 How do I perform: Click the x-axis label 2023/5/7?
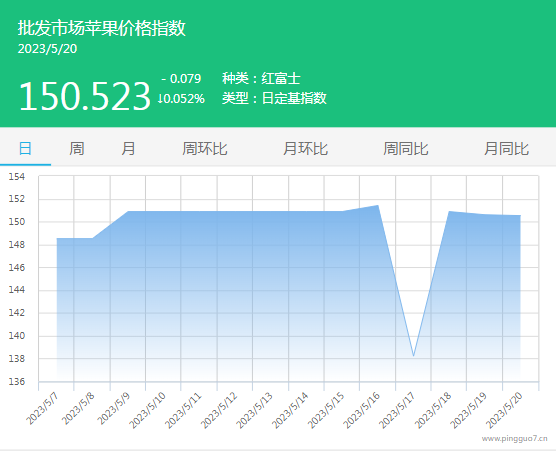(x=42, y=409)
